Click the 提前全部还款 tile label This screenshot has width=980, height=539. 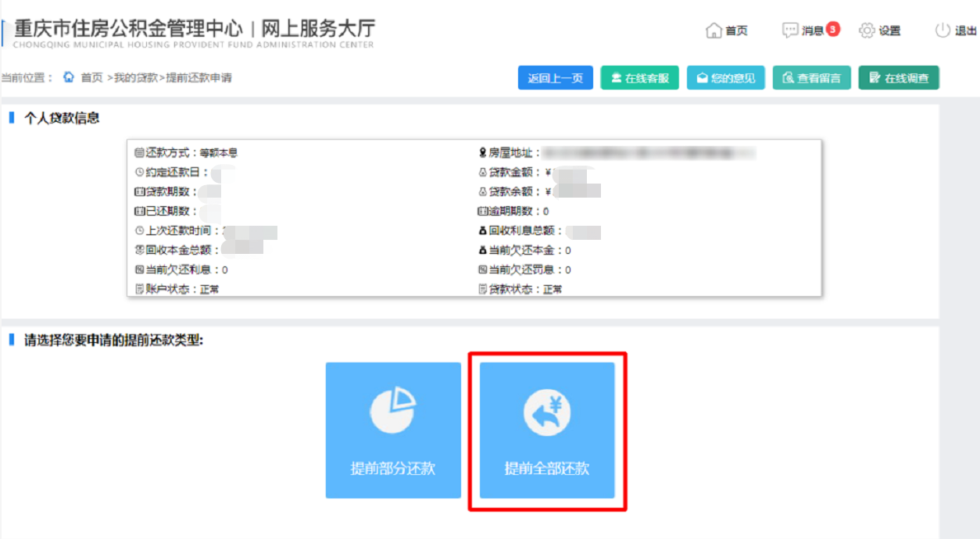click(x=547, y=469)
